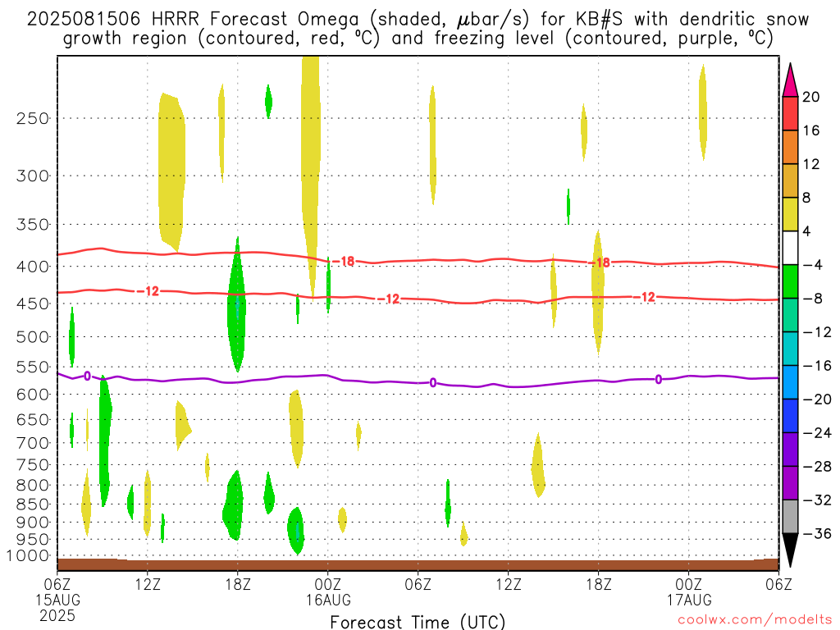Select the 450 pressure level label
840x630 pixels.
click(x=33, y=304)
